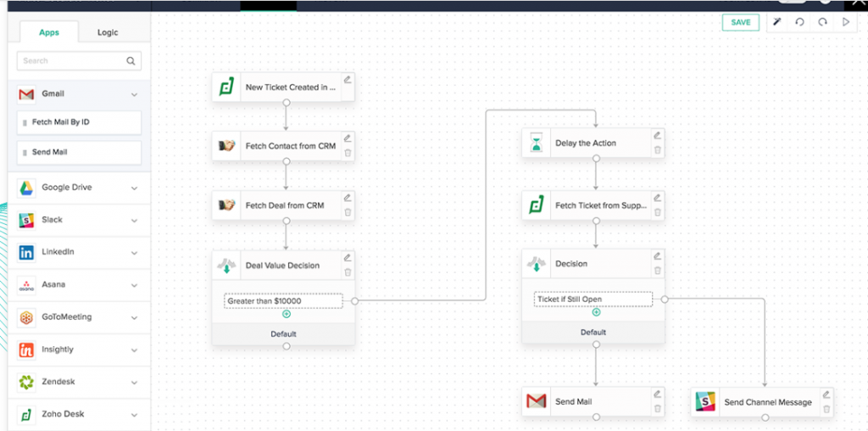868x431 pixels.
Task: Click the Gmail icon in sidebar
Action: 26,95
